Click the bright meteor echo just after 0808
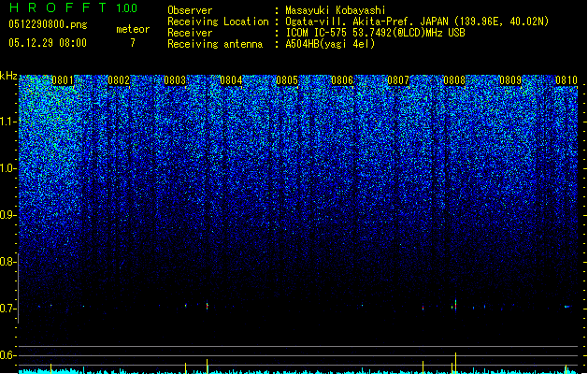 click(455, 305)
